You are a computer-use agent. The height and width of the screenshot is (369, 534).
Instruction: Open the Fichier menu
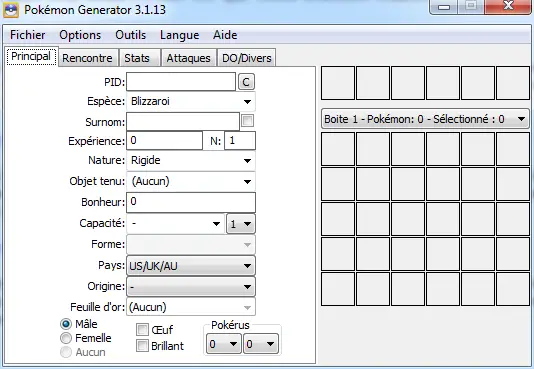28,35
